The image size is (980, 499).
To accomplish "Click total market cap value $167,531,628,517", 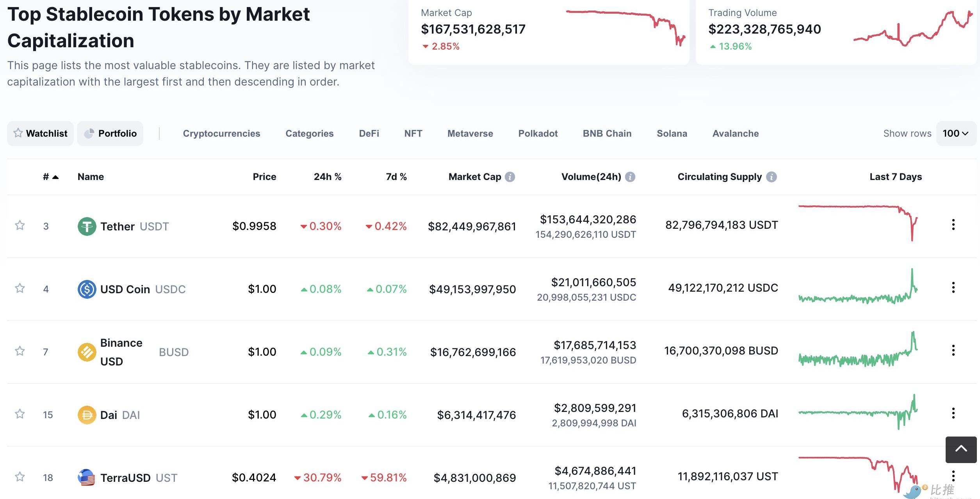I will click(473, 29).
